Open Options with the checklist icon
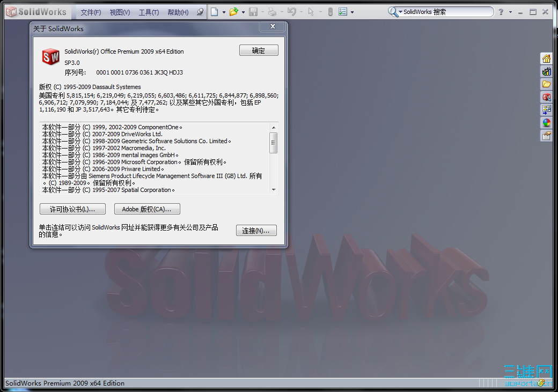Viewport: 558px width, 392px height. 343,12
